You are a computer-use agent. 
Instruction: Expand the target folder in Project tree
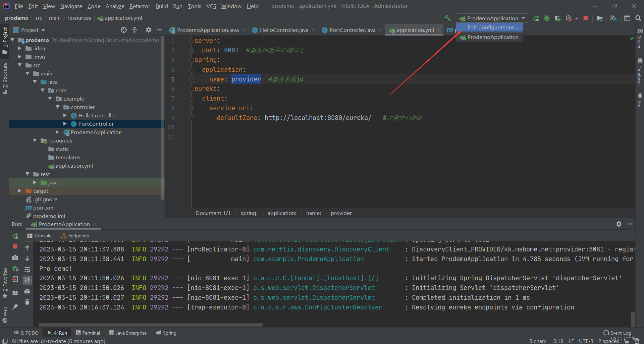(x=19, y=191)
